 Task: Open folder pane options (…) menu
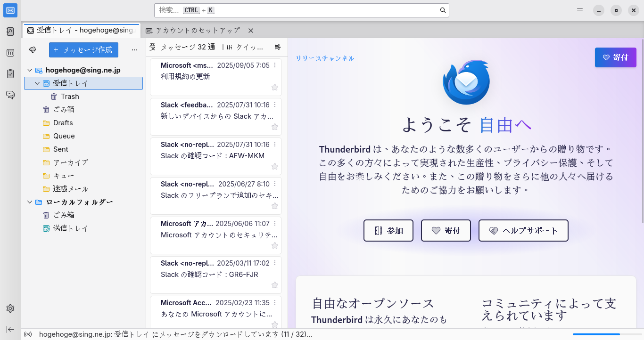(x=134, y=50)
